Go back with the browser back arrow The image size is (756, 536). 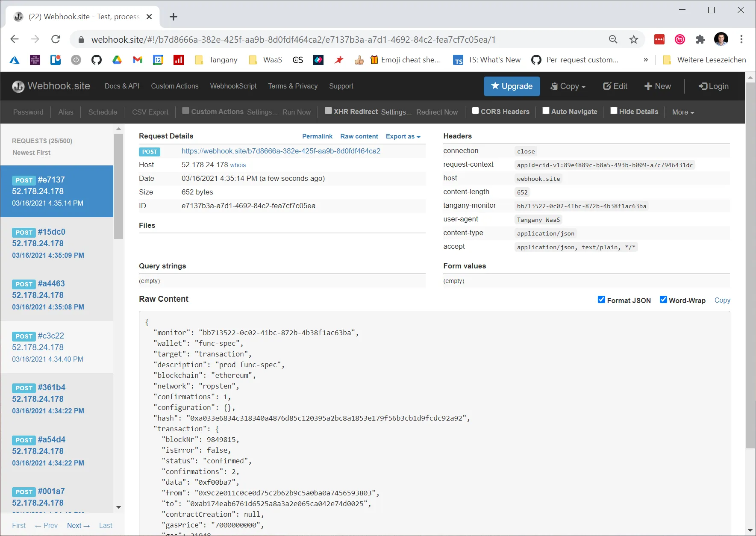point(15,39)
